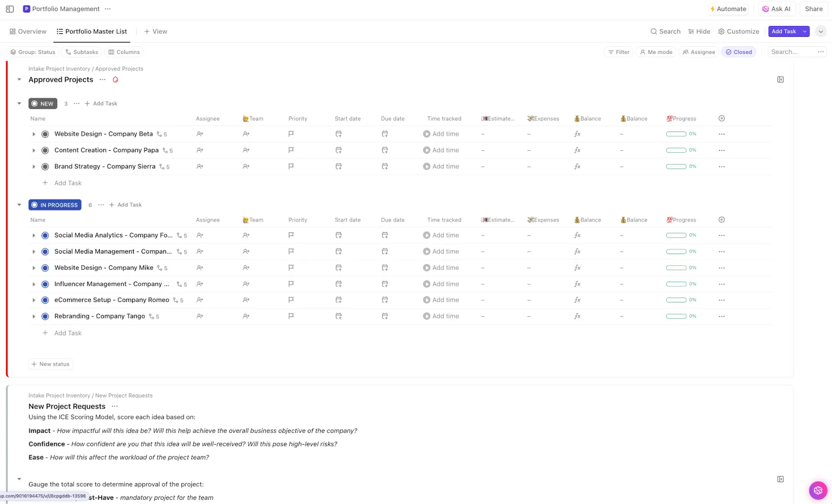Viewport: 832px width, 504px height.
Task: Assign a person to Website Design - Company Beta
Action: (200, 134)
